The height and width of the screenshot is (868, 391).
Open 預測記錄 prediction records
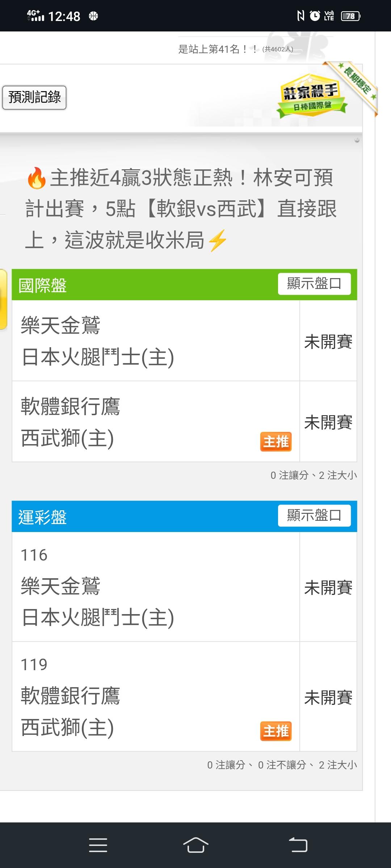click(34, 97)
